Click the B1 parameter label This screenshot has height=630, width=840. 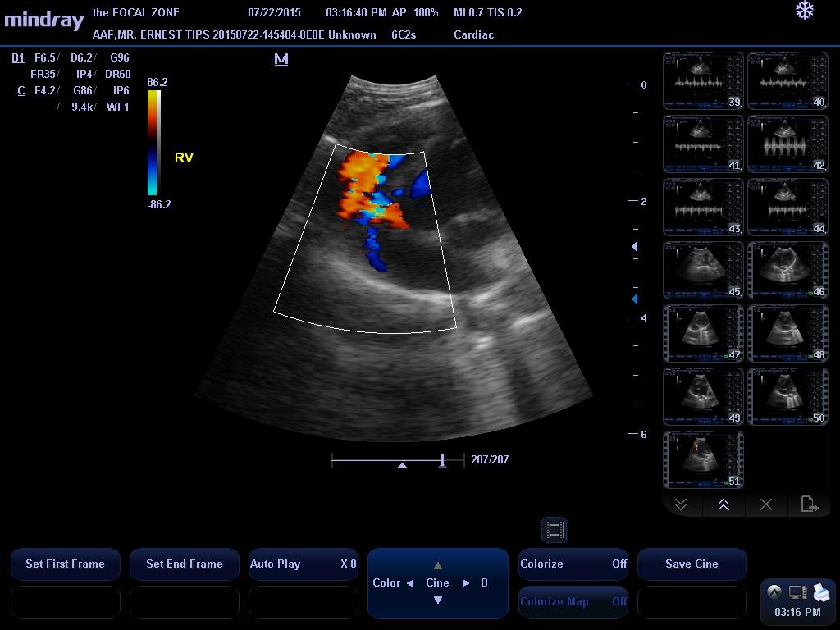17,57
